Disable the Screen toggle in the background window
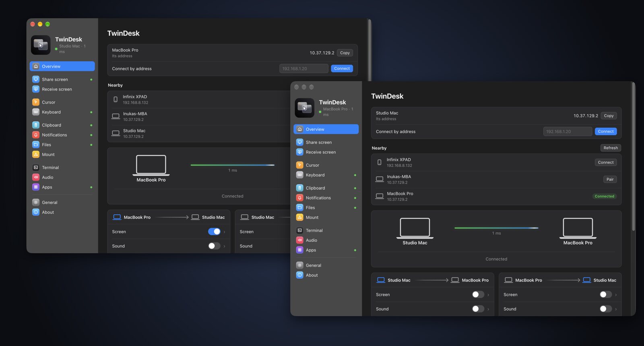 (214, 232)
